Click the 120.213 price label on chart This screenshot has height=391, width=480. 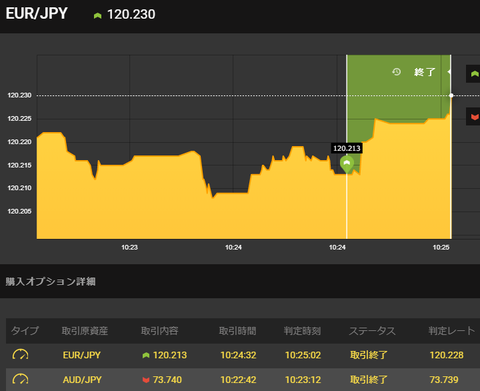(x=347, y=148)
